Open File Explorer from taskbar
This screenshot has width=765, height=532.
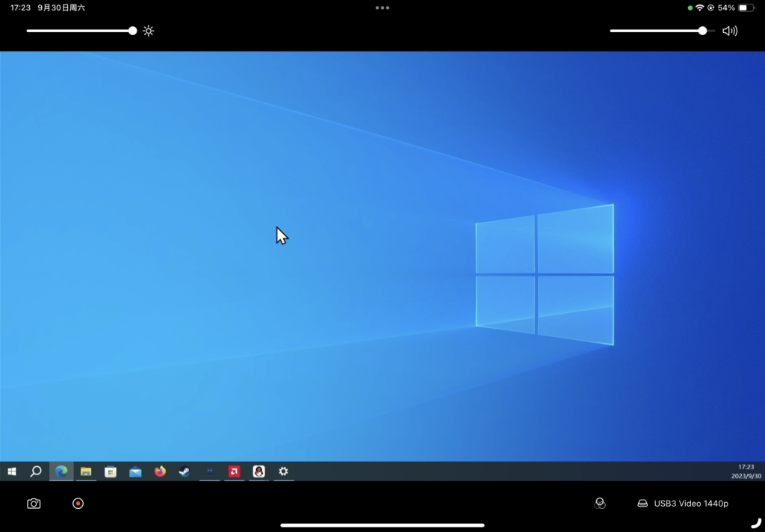point(86,471)
